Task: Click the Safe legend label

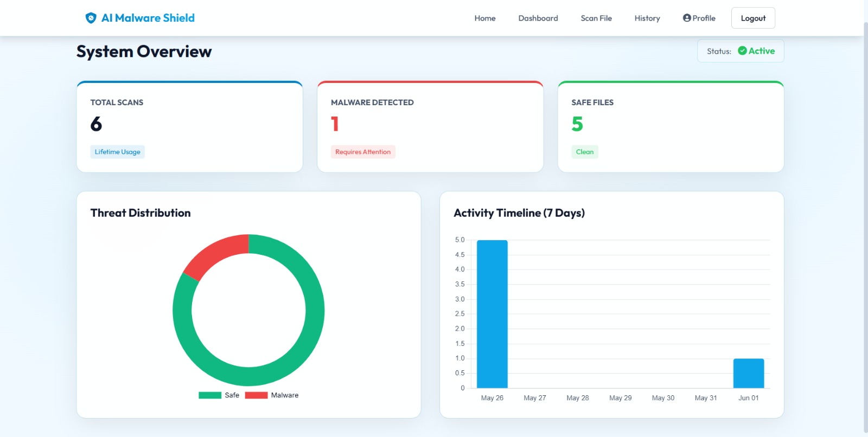Action: 232,395
